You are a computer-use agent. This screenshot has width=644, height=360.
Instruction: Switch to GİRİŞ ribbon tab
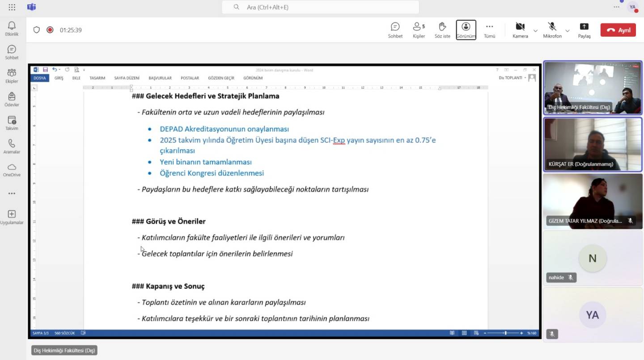[x=59, y=78]
